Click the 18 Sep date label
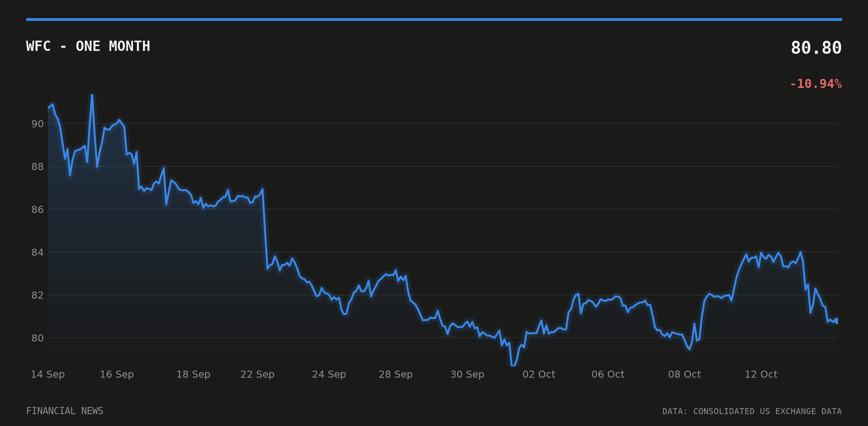 click(193, 374)
